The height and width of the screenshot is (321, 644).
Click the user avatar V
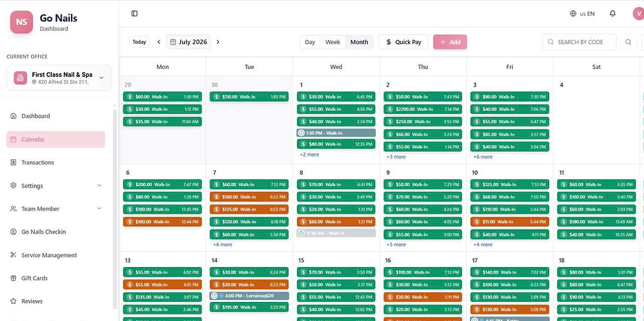pos(638,14)
